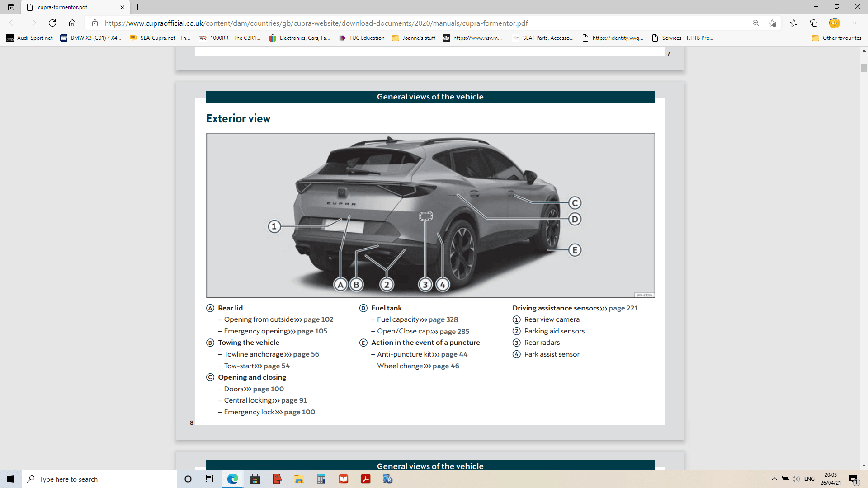Open the Audi-Sport.net bookmark
Screen dimensions: 868x488
[30, 38]
